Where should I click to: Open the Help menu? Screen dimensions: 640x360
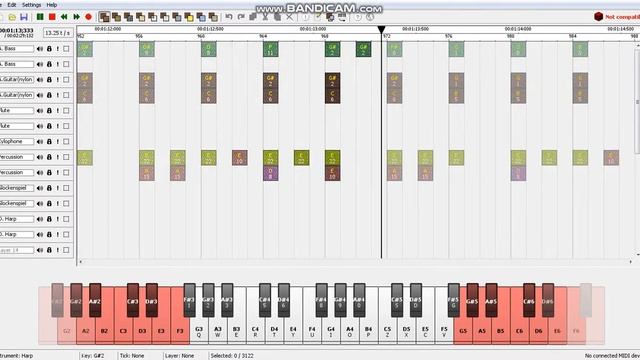[x=52, y=5]
